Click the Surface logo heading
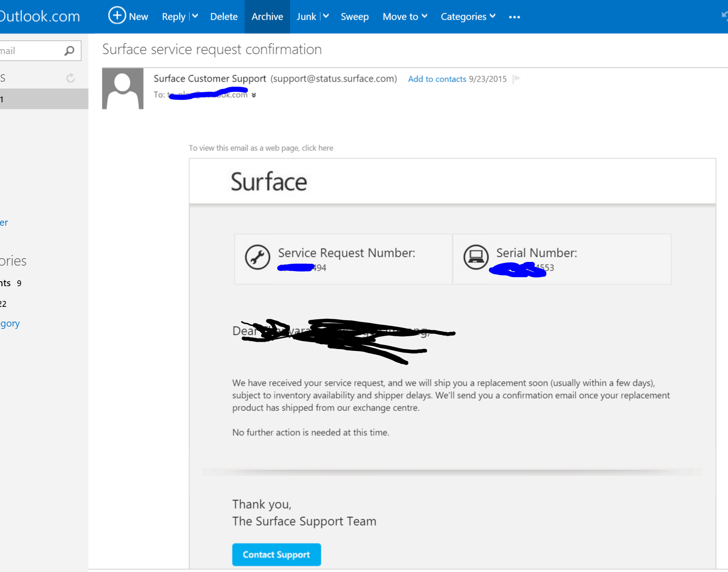The image size is (728, 572). pyautogui.click(x=269, y=182)
